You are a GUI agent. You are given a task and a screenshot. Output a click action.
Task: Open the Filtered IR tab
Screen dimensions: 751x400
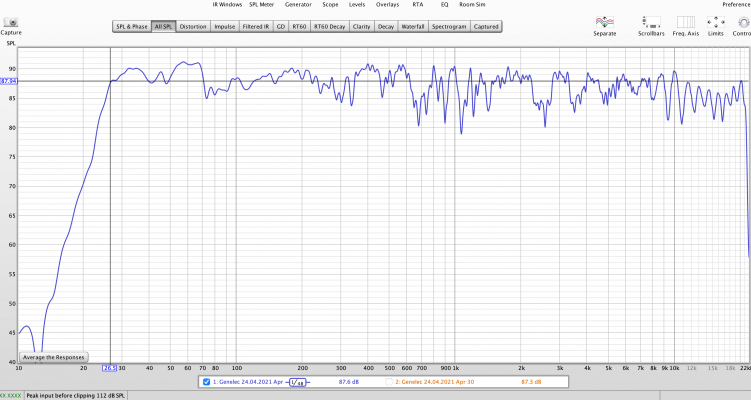256,27
